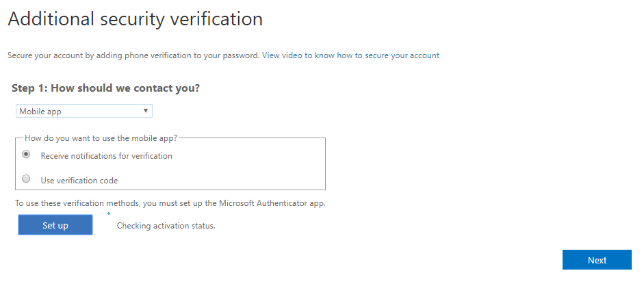Select the "Use verification code" radio button

(x=26, y=179)
